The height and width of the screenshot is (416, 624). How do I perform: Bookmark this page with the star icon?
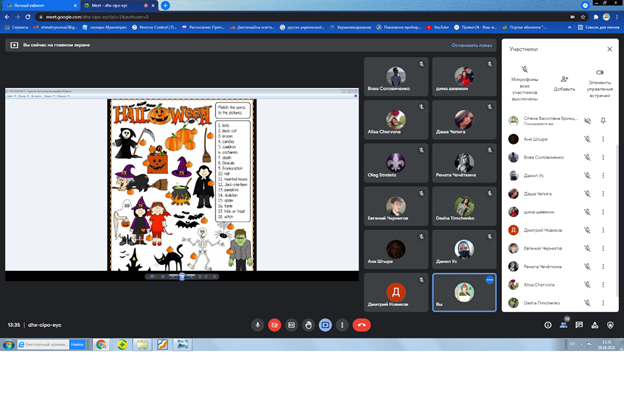coord(583,17)
